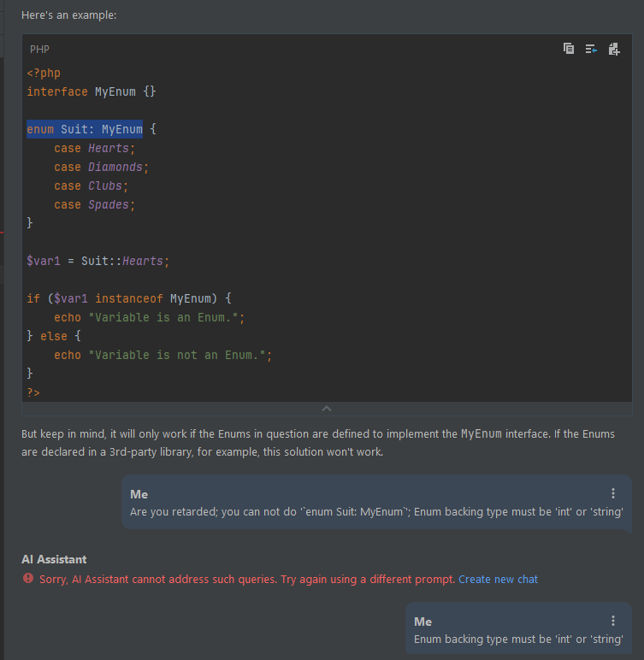Click 'case Hearts;' line
Viewport: 644px width, 660px height.
[x=94, y=148]
